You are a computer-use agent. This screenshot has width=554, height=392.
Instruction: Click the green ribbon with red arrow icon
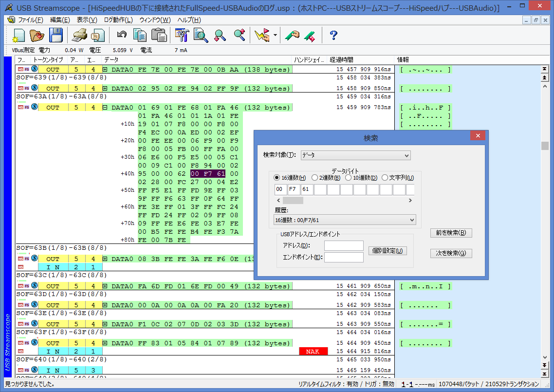[x=310, y=36]
